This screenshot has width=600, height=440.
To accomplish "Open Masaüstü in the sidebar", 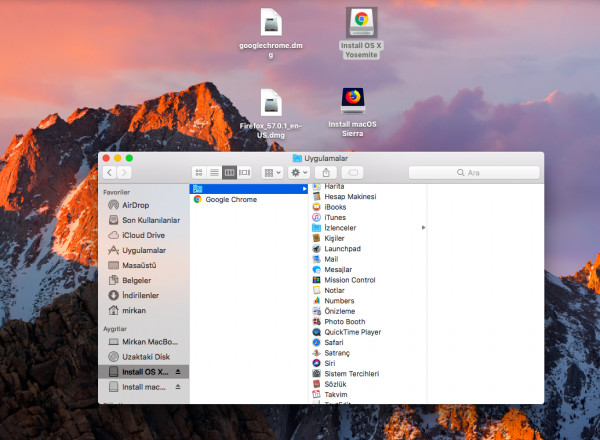I will point(144,265).
